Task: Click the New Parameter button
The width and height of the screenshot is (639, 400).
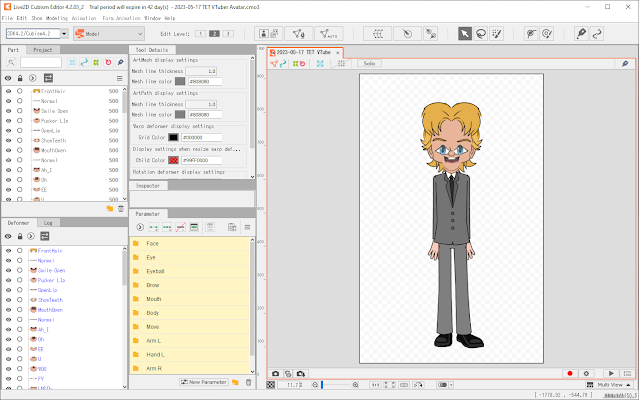Action: click(x=204, y=382)
